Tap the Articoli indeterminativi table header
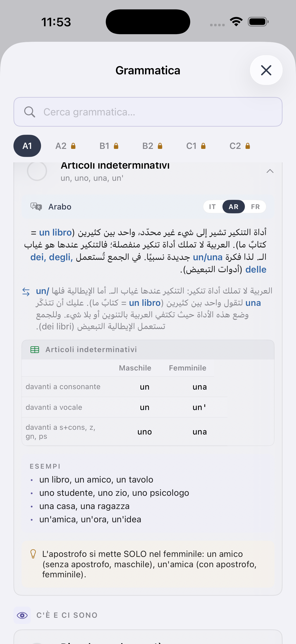This screenshot has height=644, width=296. pyautogui.click(x=148, y=349)
